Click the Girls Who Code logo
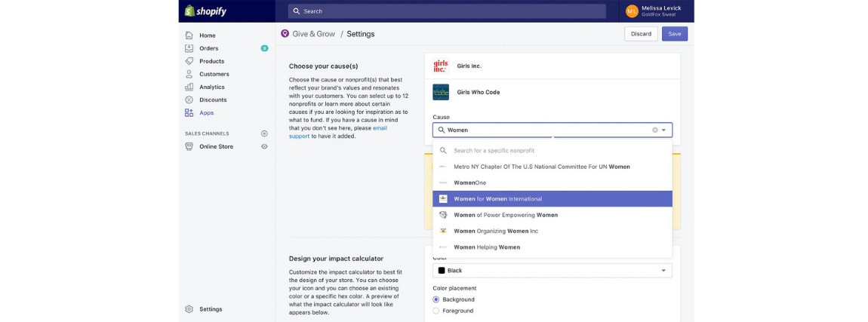868x322 pixels. click(x=441, y=92)
